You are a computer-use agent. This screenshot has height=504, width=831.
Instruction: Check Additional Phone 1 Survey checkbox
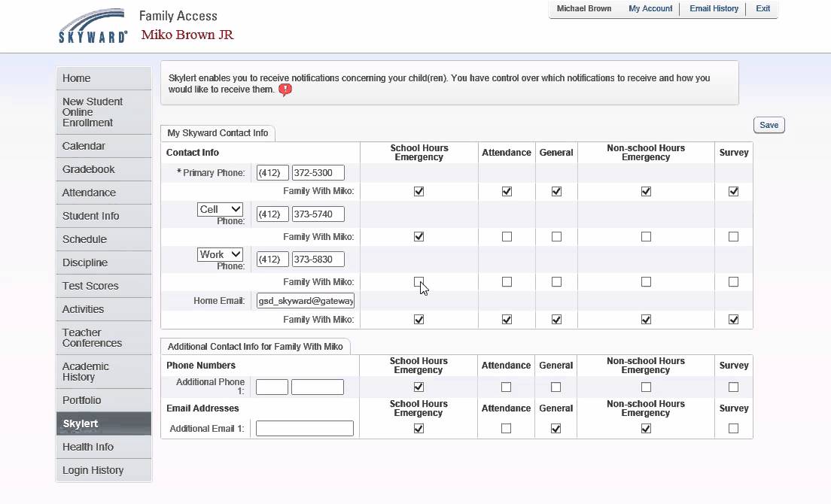[x=733, y=387]
